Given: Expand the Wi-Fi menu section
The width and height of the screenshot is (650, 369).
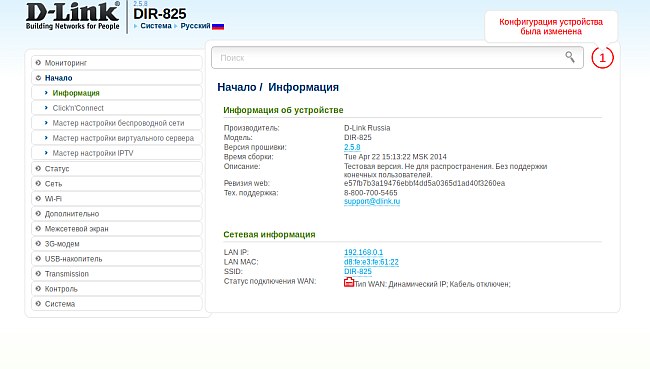Looking at the screenshot, I should (x=116, y=199).
